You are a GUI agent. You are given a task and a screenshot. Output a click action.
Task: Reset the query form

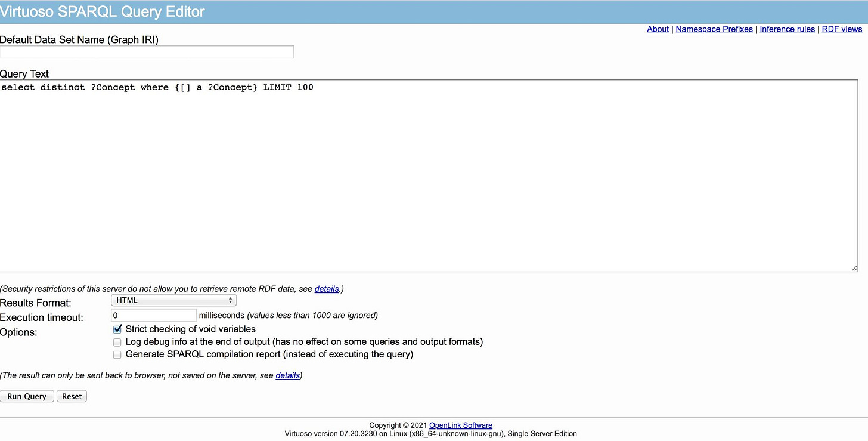[x=72, y=396]
